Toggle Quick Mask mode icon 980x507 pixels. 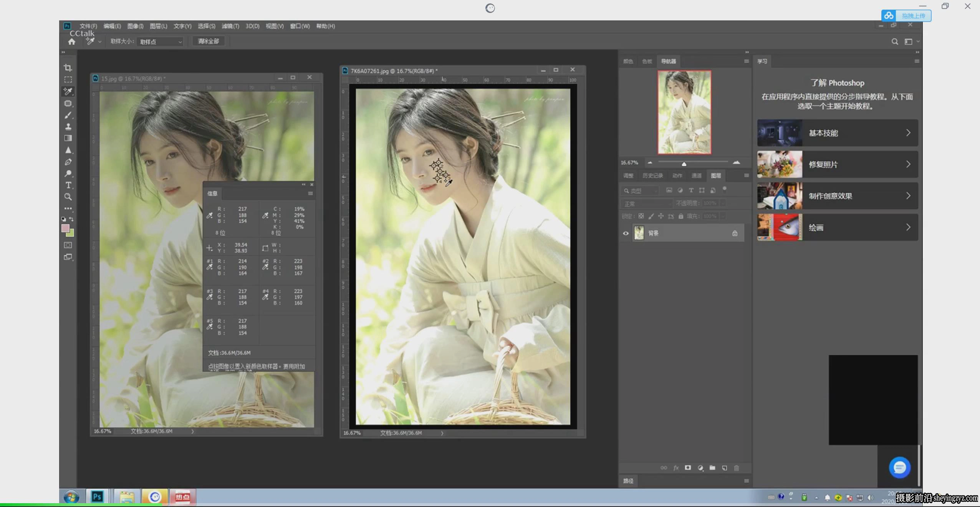[x=68, y=245]
